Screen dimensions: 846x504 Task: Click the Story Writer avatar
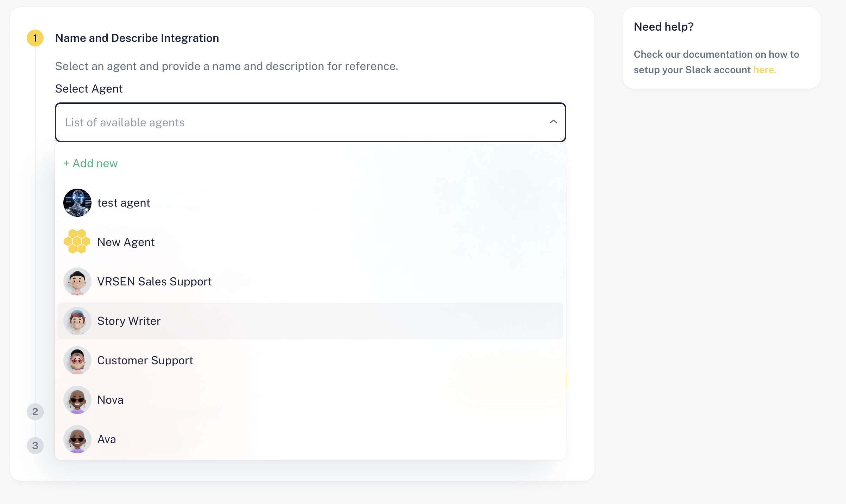[77, 321]
